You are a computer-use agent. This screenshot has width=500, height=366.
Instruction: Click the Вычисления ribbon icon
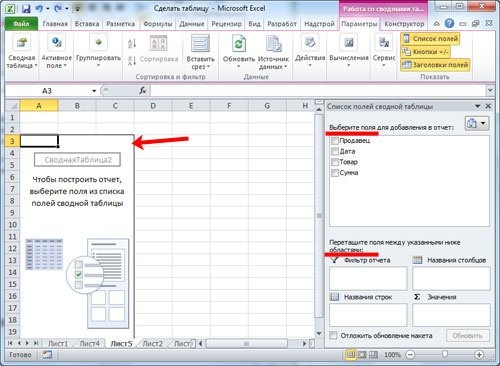(x=349, y=43)
